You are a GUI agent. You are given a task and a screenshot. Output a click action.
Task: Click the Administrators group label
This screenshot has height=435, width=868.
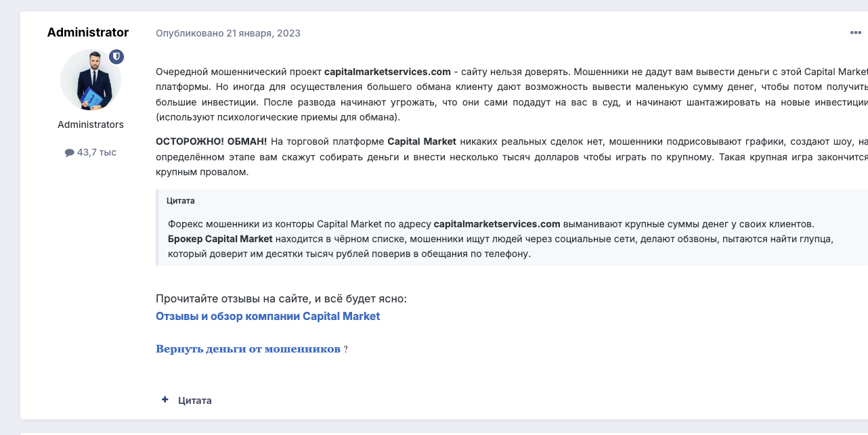pos(91,124)
